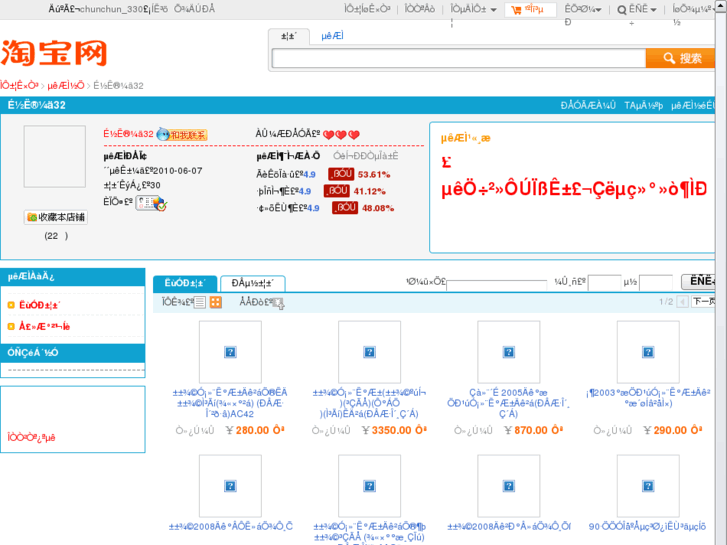Open the first red category link in the left sidebar
The width and height of the screenshot is (727, 545).
[x=39, y=305]
